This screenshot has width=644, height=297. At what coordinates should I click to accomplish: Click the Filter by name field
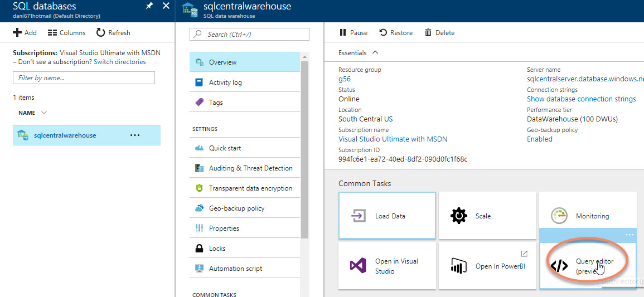coord(68,78)
